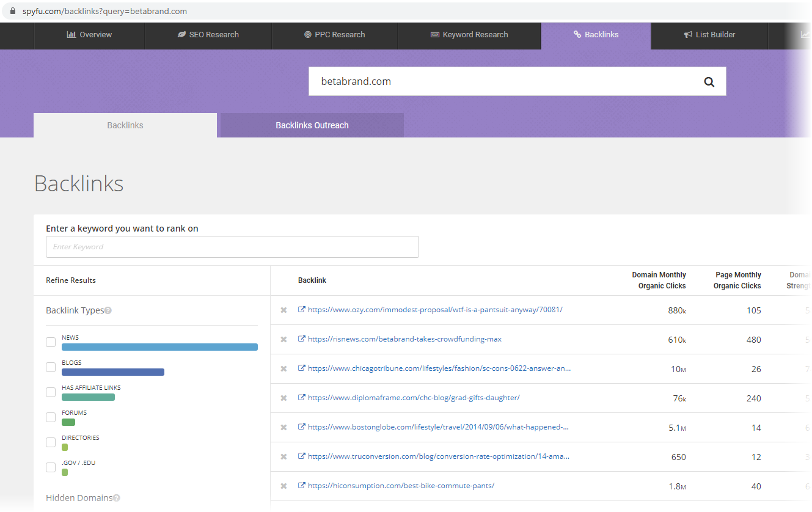Click the search magnifier icon
This screenshot has height=512, width=812.
709,82
